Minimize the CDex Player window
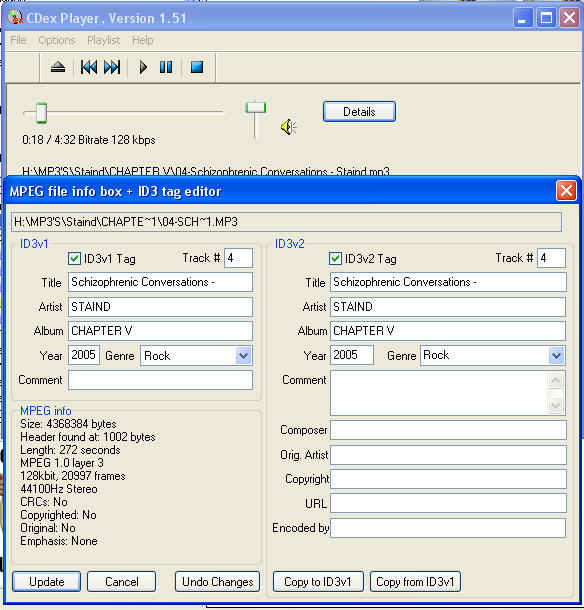Viewport: 584px width, 610px height. 523,18
